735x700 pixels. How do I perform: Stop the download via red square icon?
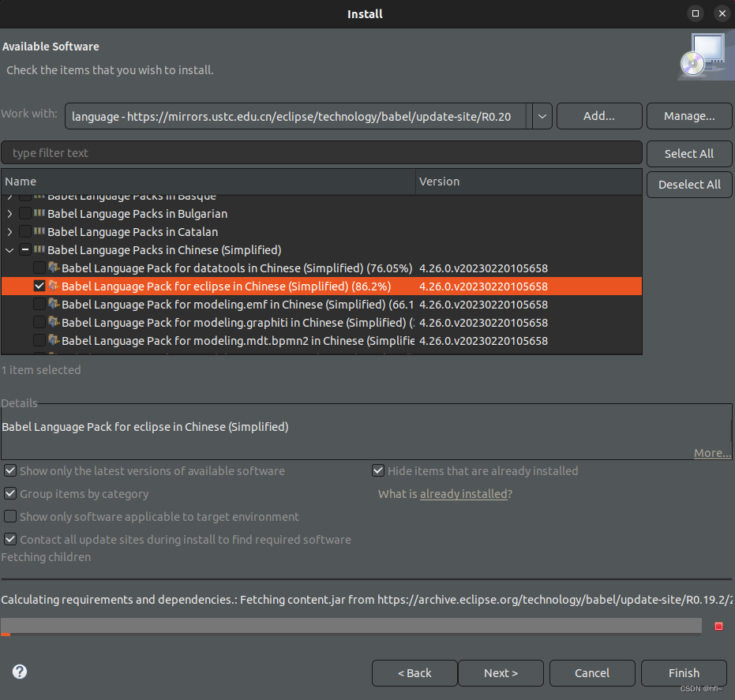tap(718, 625)
